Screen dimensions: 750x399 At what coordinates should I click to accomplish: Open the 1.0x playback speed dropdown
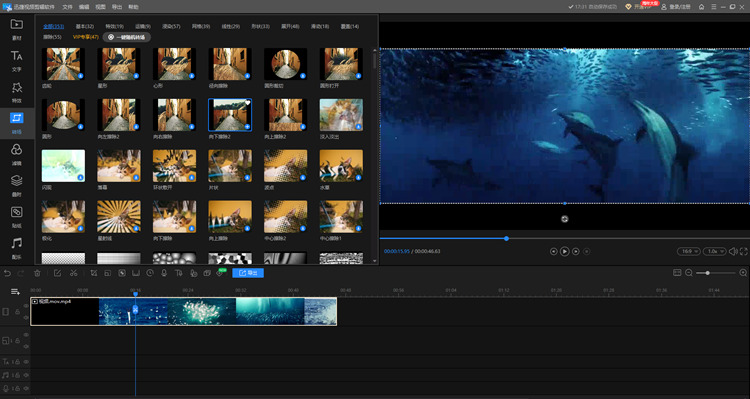point(716,251)
